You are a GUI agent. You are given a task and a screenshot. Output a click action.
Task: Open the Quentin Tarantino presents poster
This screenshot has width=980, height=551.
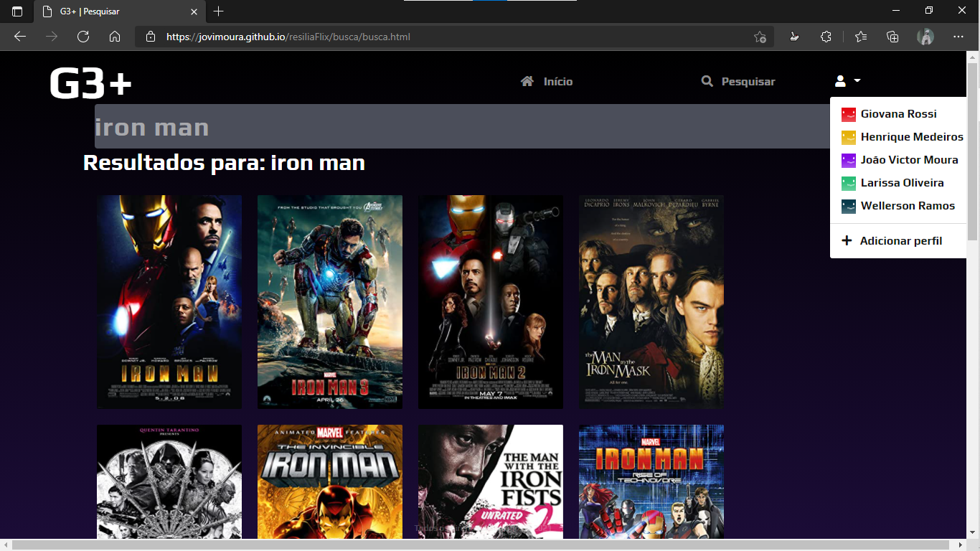[169, 481]
